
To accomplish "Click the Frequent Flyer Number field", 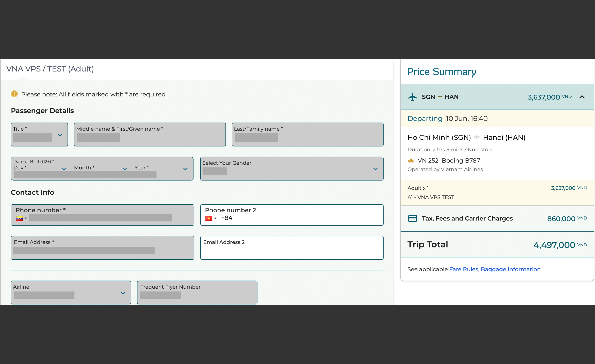I will (x=197, y=292).
